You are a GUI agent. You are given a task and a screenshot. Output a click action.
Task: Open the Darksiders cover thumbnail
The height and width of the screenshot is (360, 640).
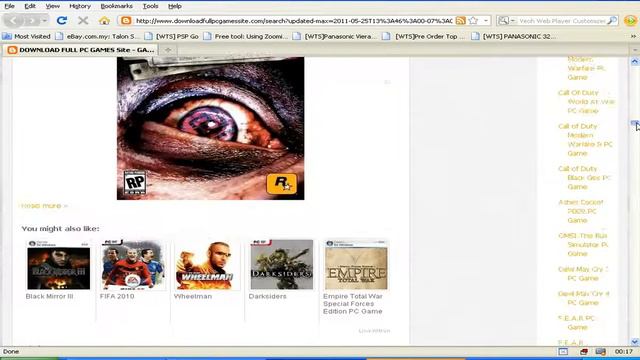pos(282,265)
